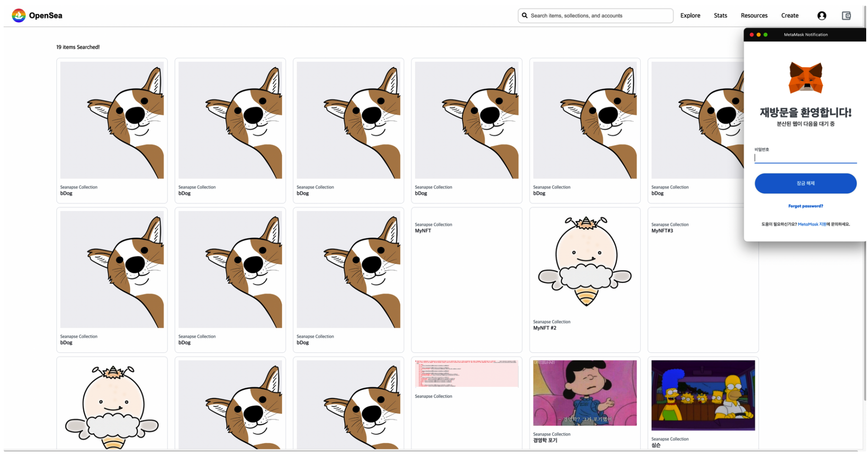Select the 경영학 포기 item title

[545, 441]
